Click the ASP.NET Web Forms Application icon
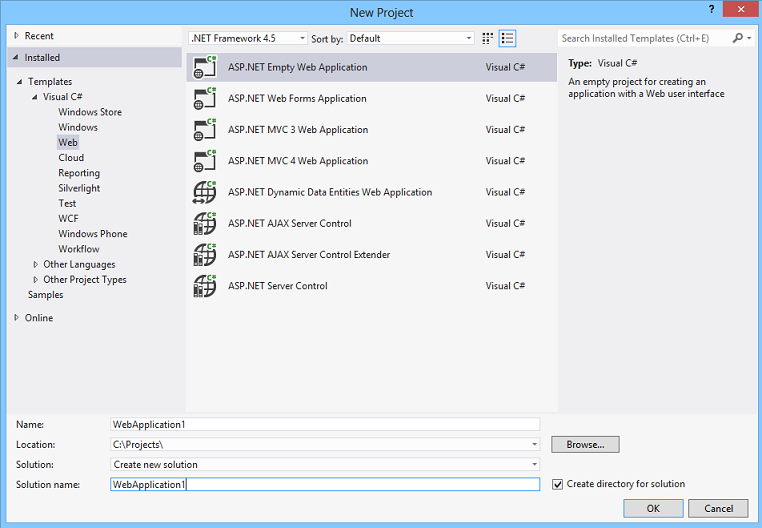Screen dimensions: 762x528 [x=204, y=98]
